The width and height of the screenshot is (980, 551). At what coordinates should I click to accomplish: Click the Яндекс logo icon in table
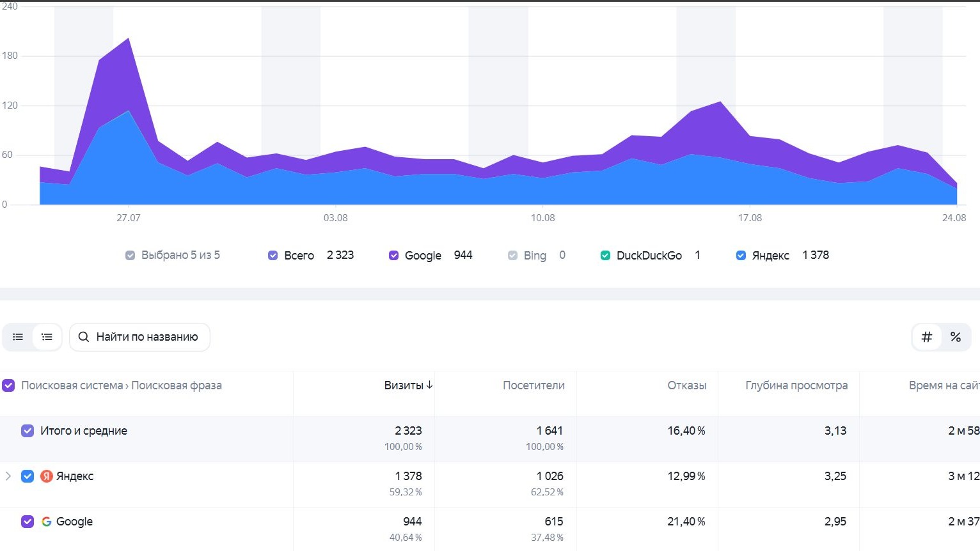tap(47, 476)
